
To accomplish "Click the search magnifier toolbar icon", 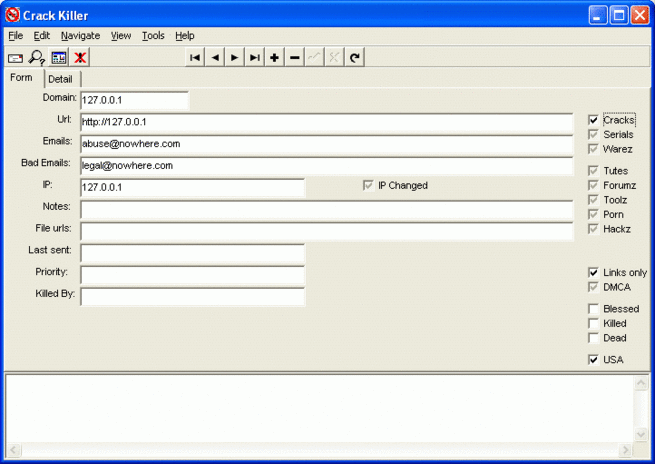I will point(36,58).
